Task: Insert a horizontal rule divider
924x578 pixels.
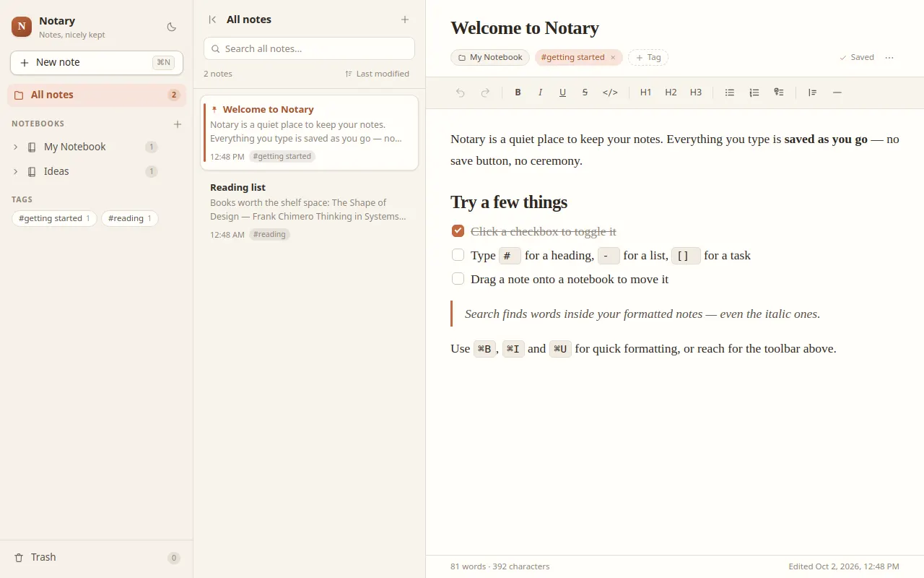Action: [837, 92]
